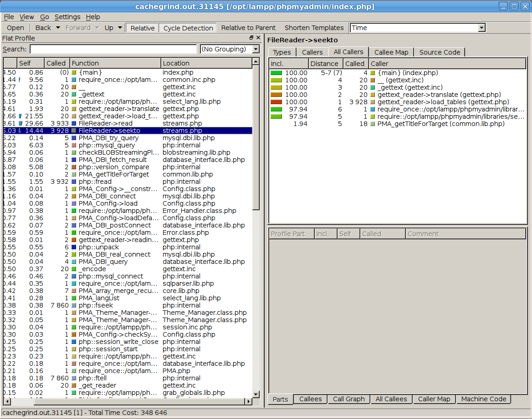The width and height of the screenshot is (532, 419).
Task: Click the caller icon next to gettext_reader->load_tables
Action: pyautogui.click(x=373, y=102)
